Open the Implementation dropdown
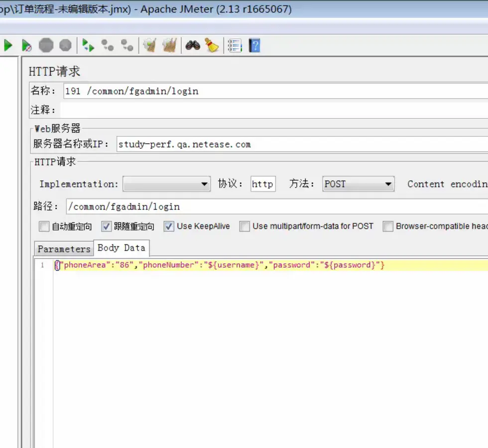 coord(166,184)
